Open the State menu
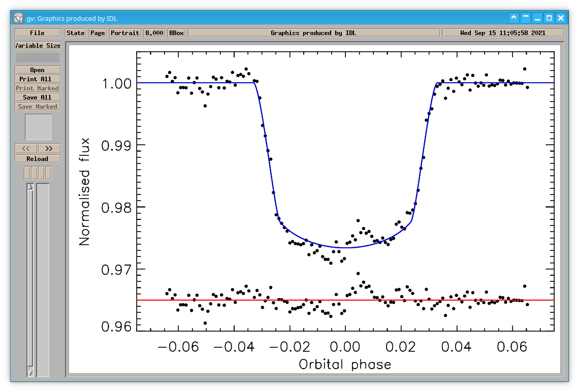 point(76,33)
